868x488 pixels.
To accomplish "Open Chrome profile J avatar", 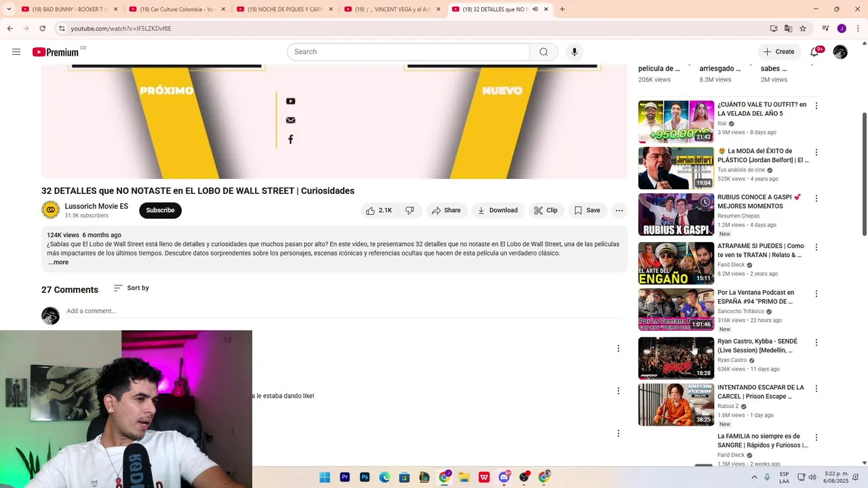I will tap(842, 28).
